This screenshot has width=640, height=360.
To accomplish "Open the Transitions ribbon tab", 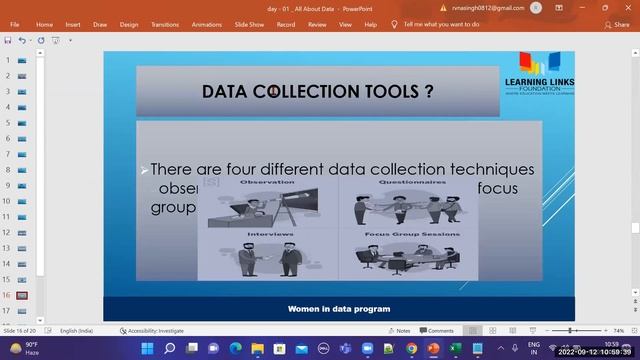I will pos(165,24).
